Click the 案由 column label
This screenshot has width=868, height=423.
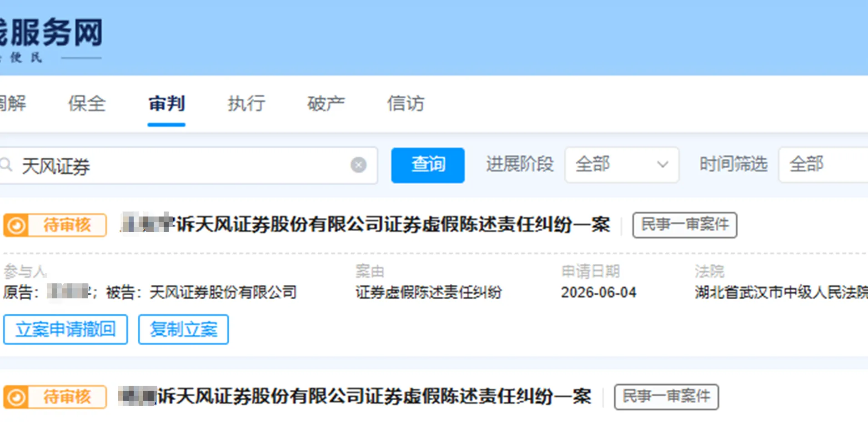[x=370, y=272]
